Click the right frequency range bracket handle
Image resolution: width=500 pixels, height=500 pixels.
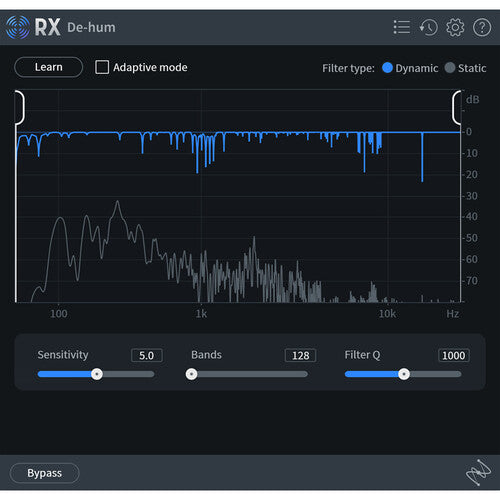(456, 107)
